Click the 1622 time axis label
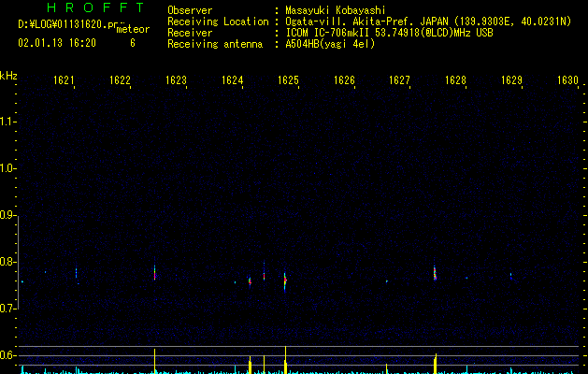This screenshot has width=588, height=374. coord(120,80)
